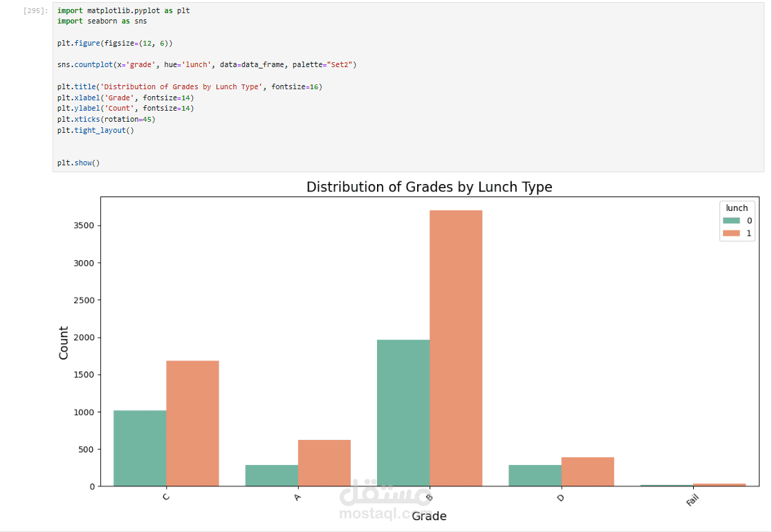Click the 'Count' y-axis label

pos(64,342)
